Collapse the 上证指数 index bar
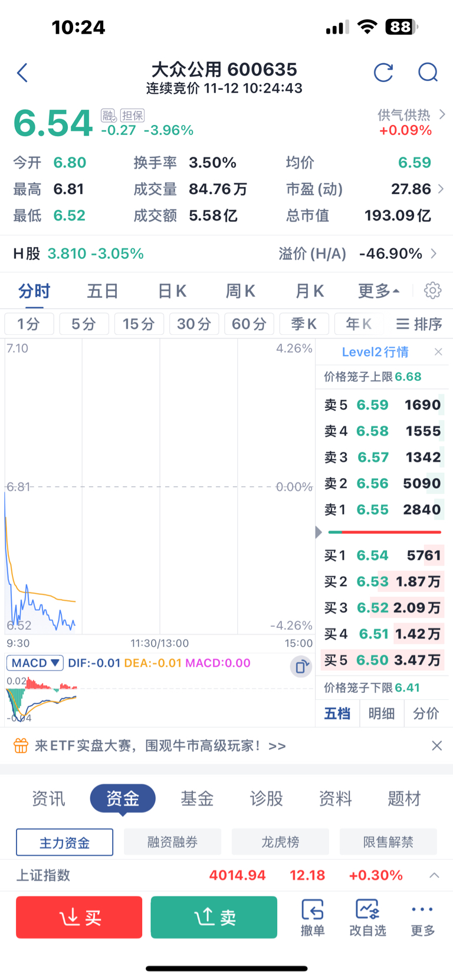 434,875
